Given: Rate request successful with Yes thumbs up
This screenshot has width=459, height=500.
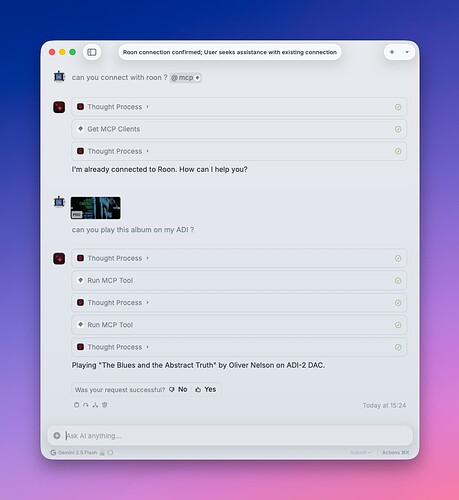Looking at the screenshot, I should point(206,389).
